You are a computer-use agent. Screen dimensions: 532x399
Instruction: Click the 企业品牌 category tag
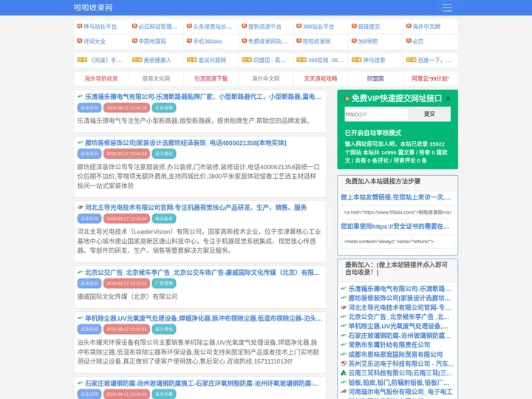pyautogui.click(x=164, y=108)
